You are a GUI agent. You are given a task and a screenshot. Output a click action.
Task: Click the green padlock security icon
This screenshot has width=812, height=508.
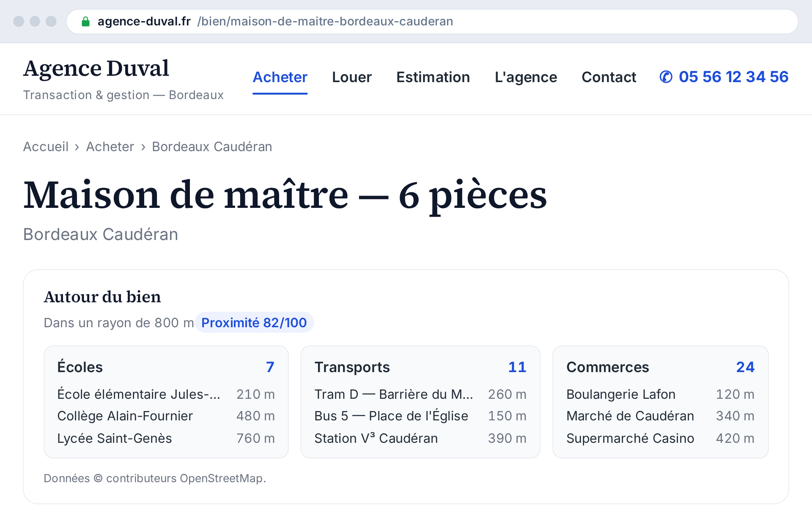[85, 22]
